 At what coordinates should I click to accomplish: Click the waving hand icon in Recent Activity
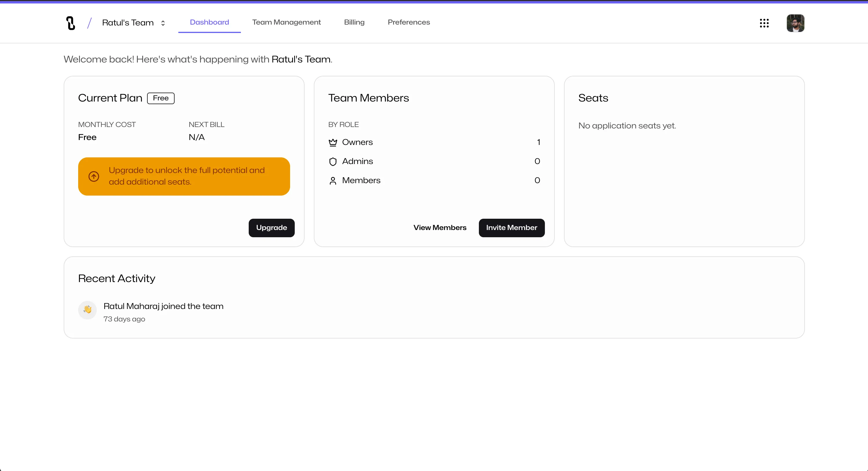pyautogui.click(x=87, y=310)
